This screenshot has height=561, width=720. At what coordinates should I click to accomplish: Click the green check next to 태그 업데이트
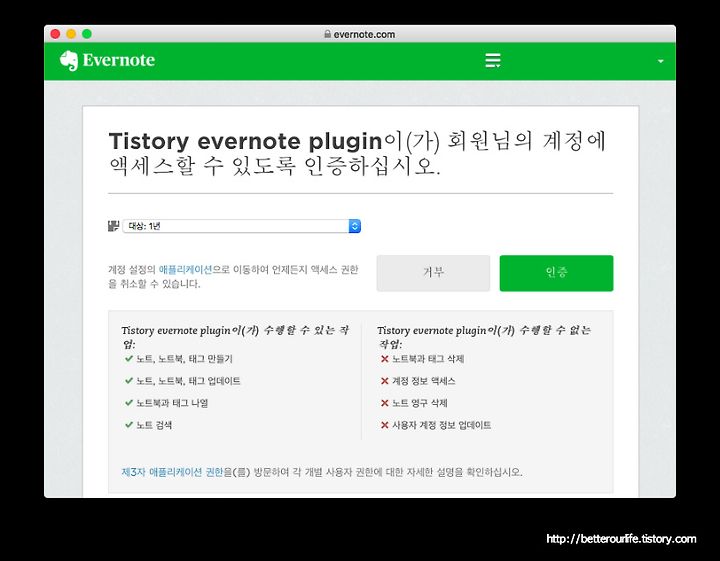click(129, 381)
